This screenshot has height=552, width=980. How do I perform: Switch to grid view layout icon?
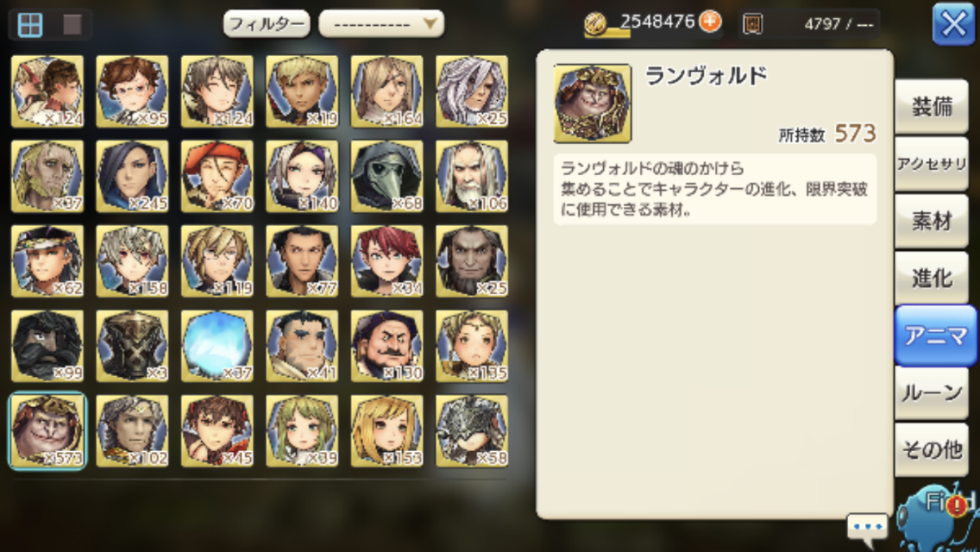(29, 25)
